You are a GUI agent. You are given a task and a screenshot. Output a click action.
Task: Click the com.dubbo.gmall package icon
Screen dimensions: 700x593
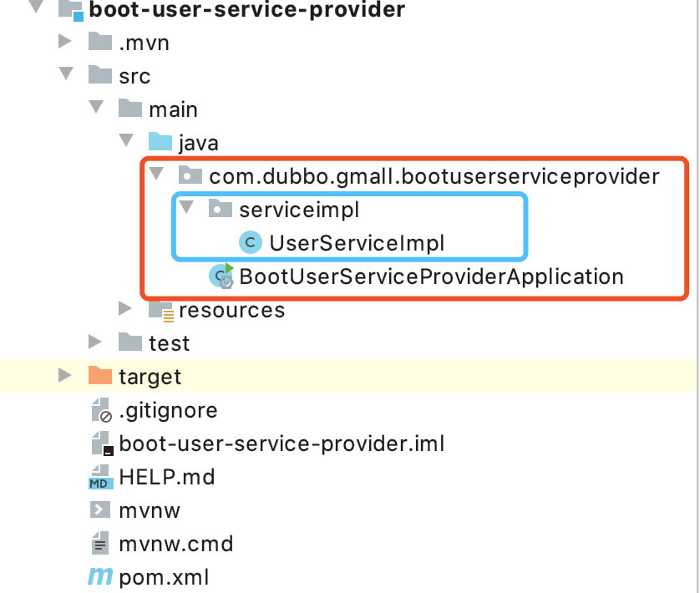click(190, 175)
